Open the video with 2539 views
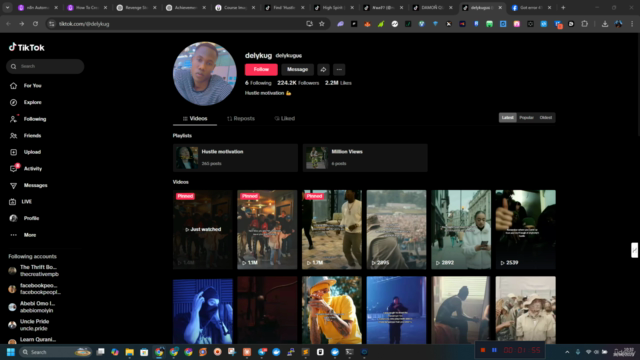This screenshot has height=360, width=640. coord(525,229)
